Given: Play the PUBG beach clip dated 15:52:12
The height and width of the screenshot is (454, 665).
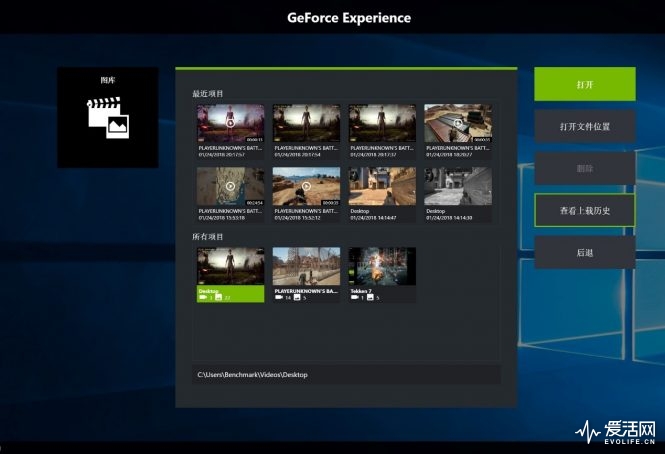Looking at the screenshot, I should point(306,186).
